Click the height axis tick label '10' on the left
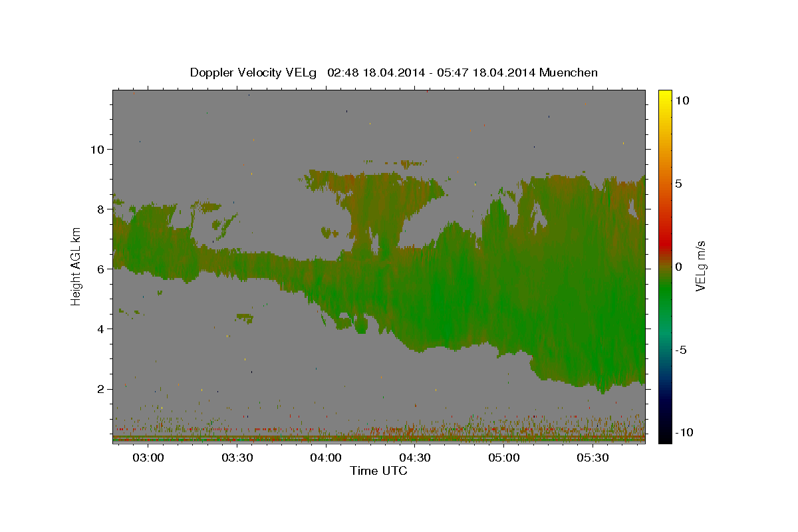Viewport: 798px width, 532px height. coord(98,149)
